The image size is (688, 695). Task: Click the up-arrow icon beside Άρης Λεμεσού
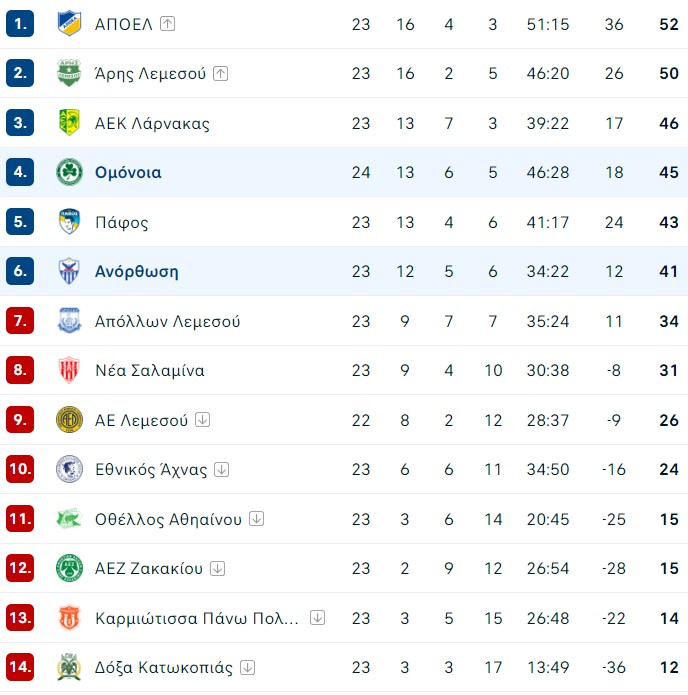click(x=220, y=73)
